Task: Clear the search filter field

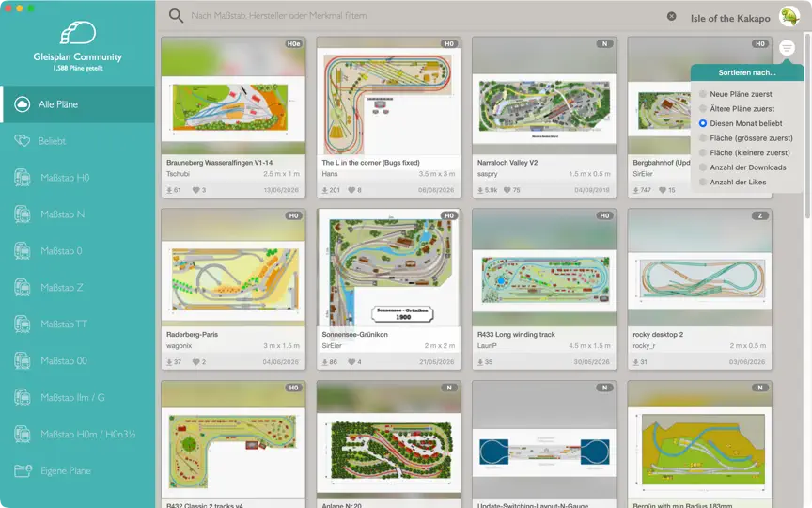Action: coord(671,16)
